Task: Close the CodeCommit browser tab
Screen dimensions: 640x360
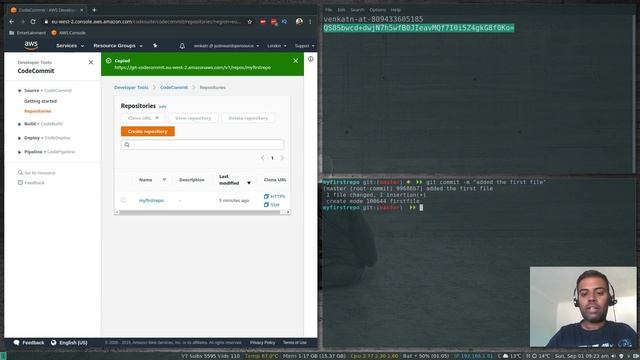Action: (x=82, y=10)
